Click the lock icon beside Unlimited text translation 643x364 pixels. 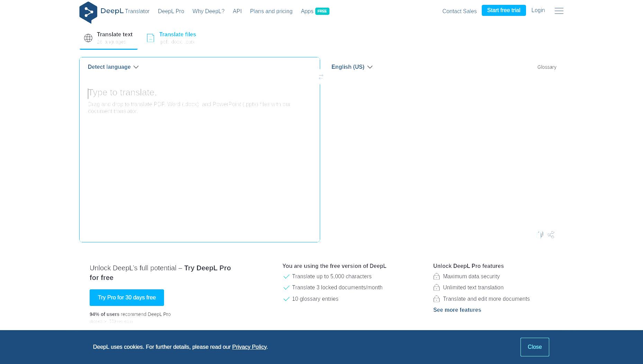pyautogui.click(x=436, y=288)
